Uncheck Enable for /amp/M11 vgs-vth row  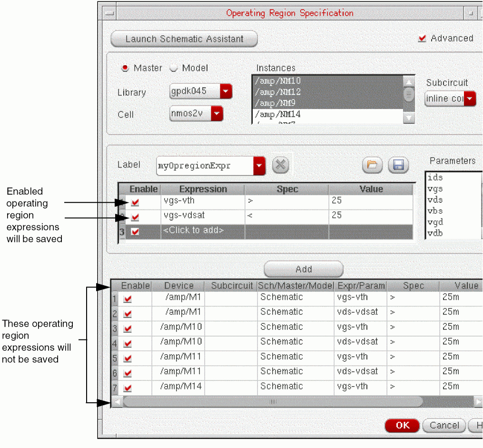[128, 358]
